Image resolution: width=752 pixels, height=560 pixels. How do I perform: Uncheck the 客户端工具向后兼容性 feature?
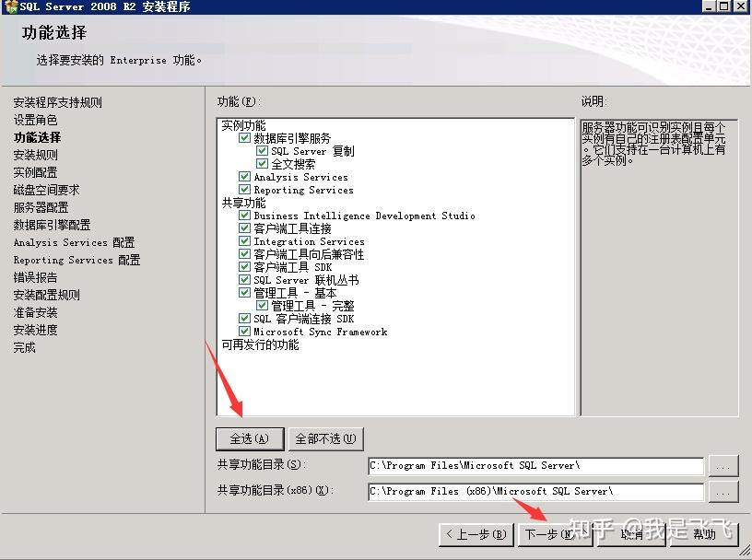tap(244, 254)
